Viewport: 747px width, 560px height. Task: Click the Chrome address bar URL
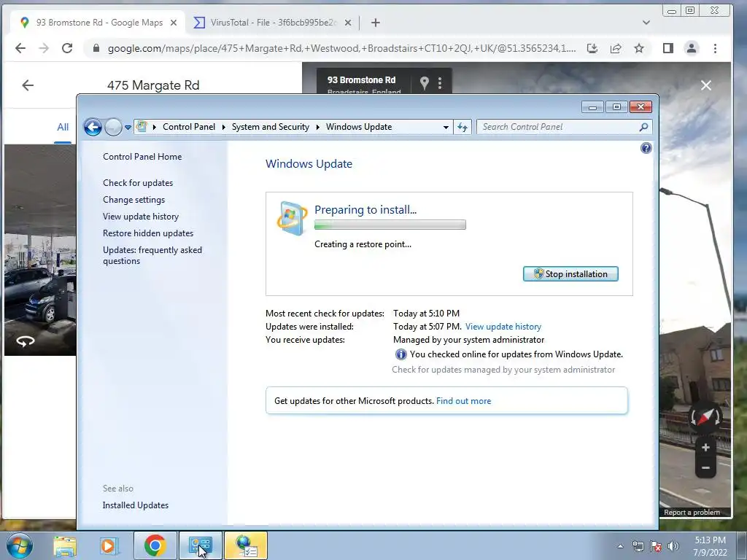341,48
